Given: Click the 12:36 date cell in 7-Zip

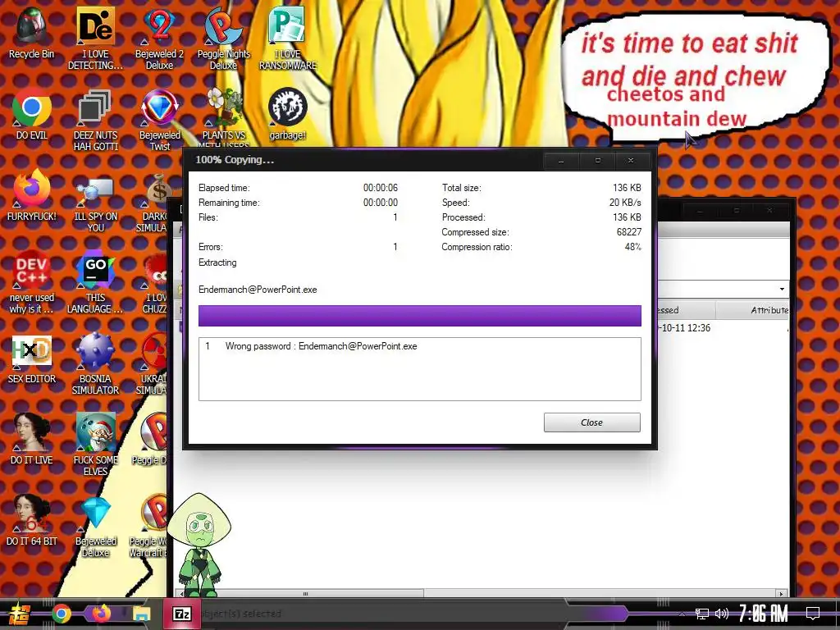Looking at the screenshot, I should tap(686, 328).
